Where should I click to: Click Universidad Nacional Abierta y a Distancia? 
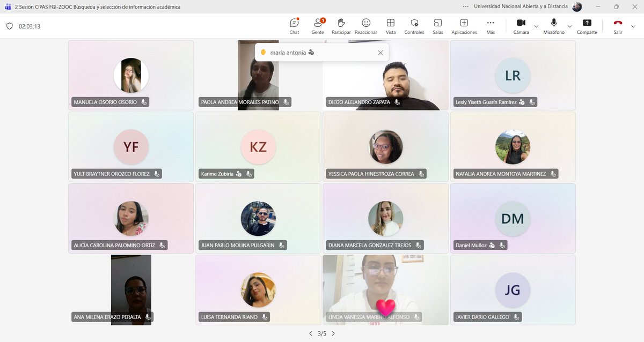pos(521,6)
